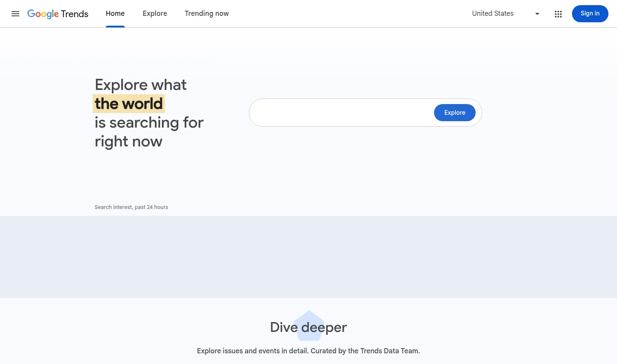
Task: Switch to the Home tab
Action: [x=115, y=14]
